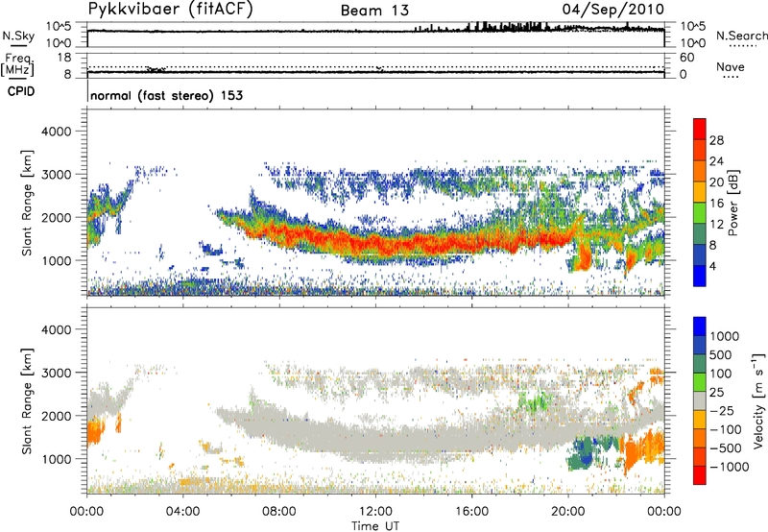Click the gray 25 to -25 velocity swatch

click(700, 400)
